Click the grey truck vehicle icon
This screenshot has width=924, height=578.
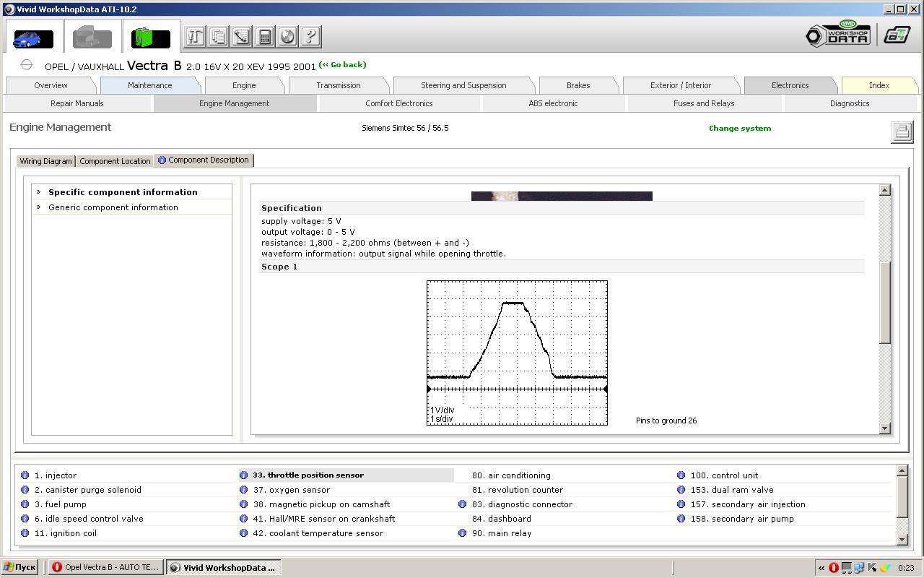[92, 38]
